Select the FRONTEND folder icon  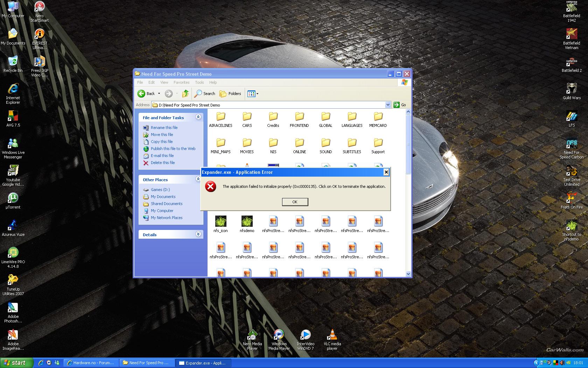299,116
